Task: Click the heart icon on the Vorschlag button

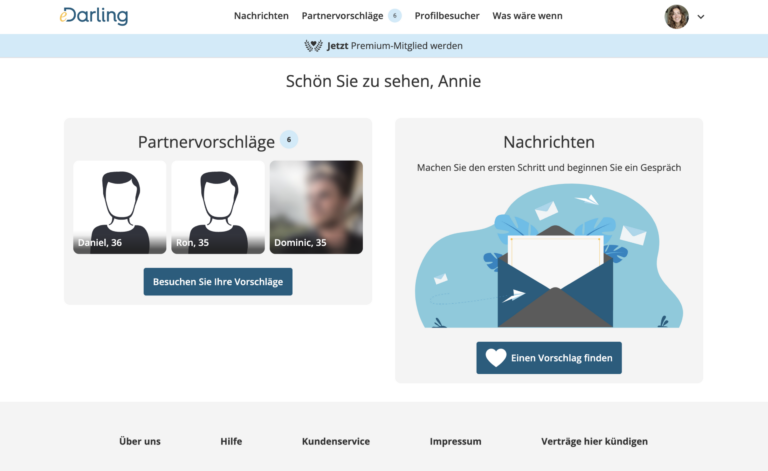Action: point(496,358)
